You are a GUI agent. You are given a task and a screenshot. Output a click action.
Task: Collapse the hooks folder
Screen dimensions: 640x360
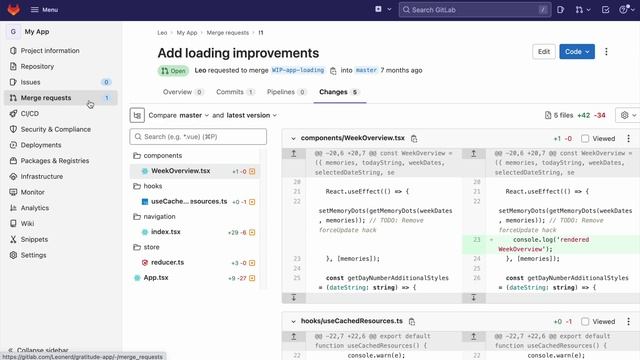coord(148,186)
